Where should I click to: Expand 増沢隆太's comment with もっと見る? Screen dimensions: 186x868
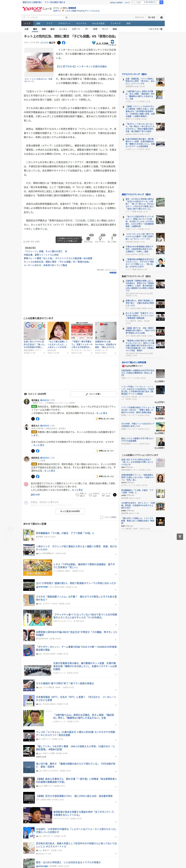[102, 413]
